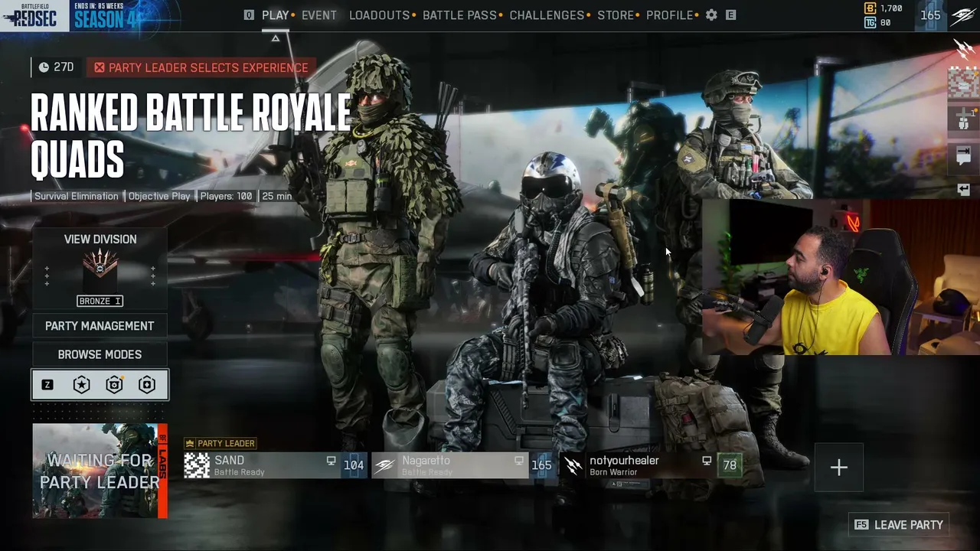Viewport: 980px width, 551px height.
Task: Open PARTY MANAGEMENT
Action: pos(100,326)
